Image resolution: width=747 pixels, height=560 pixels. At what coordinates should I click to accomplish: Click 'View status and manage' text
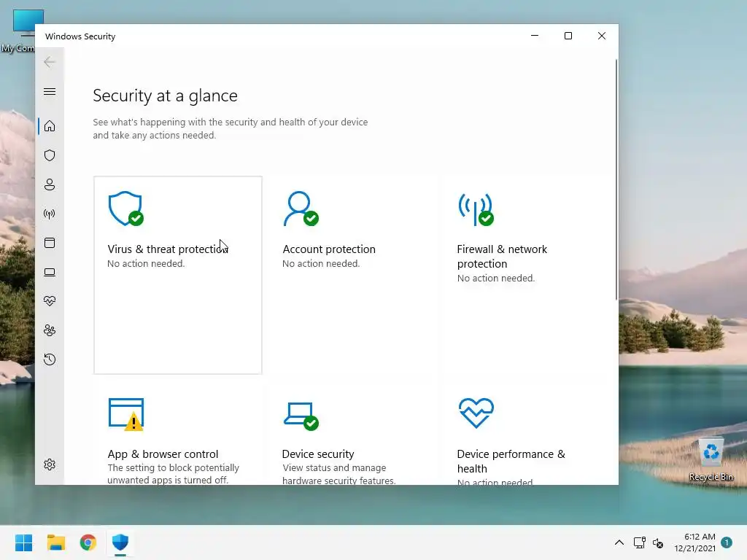point(334,467)
